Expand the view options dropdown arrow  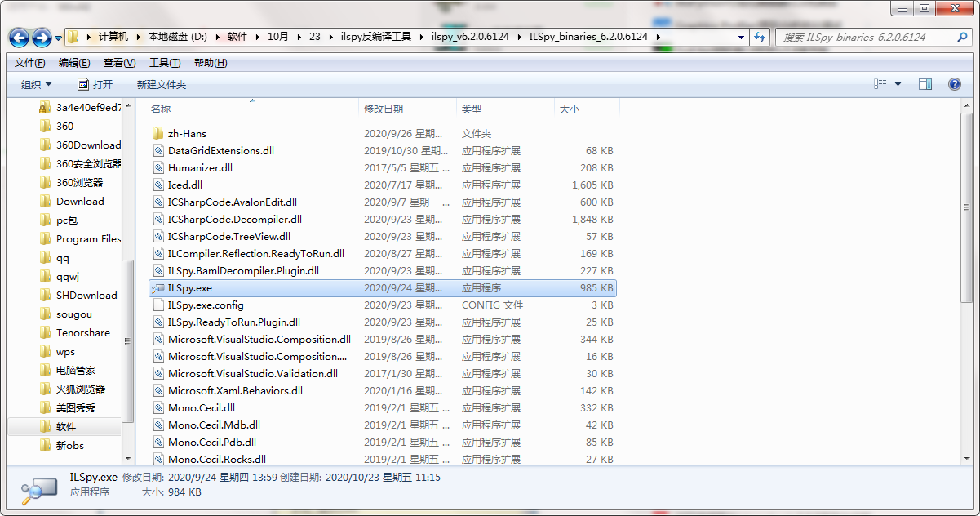[x=898, y=84]
